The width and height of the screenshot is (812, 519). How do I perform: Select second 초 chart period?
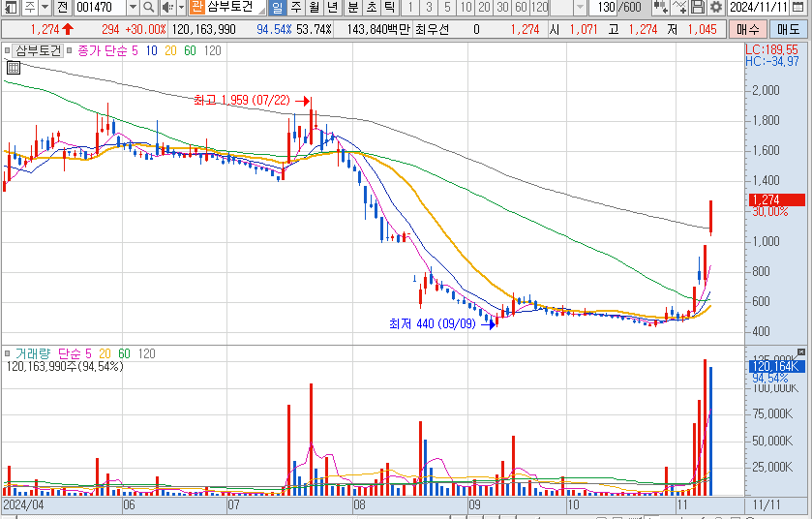point(372,7)
